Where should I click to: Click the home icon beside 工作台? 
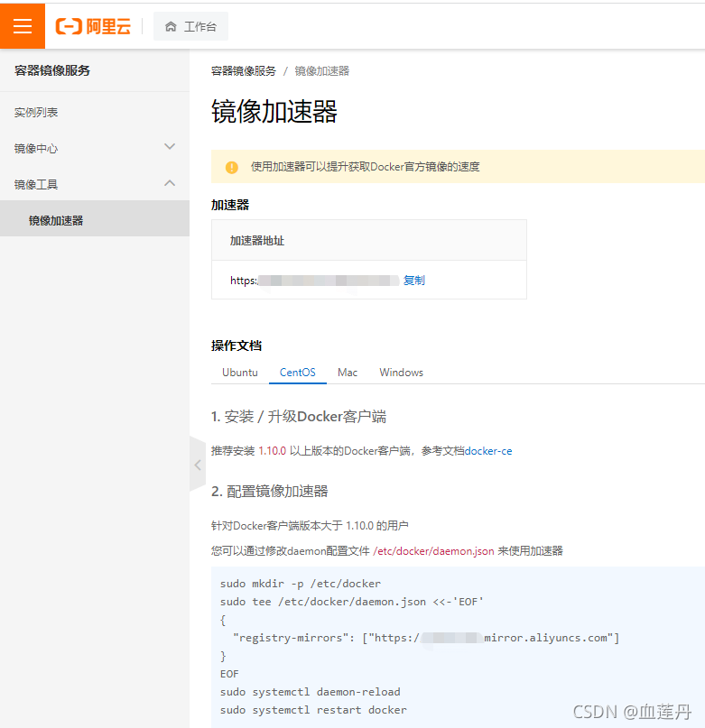[x=171, y=26]
